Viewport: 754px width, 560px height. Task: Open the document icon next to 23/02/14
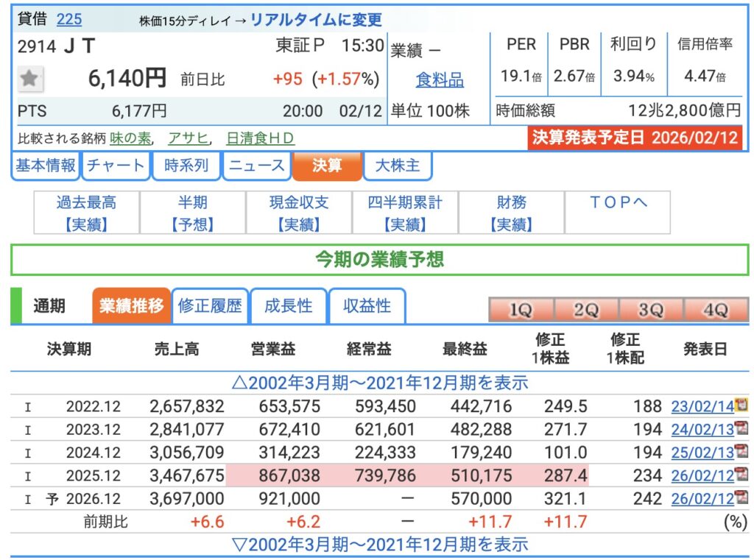click(741, 405)
